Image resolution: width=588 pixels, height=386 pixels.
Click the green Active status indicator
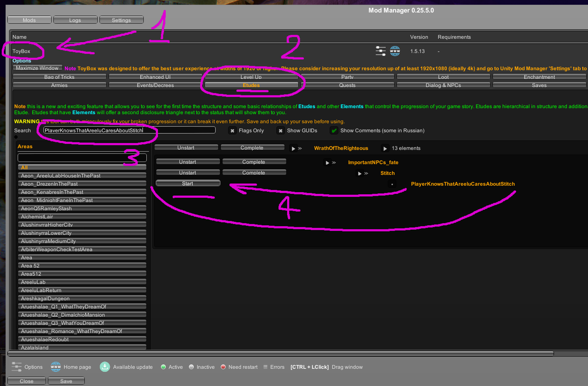tap(164, 367)
